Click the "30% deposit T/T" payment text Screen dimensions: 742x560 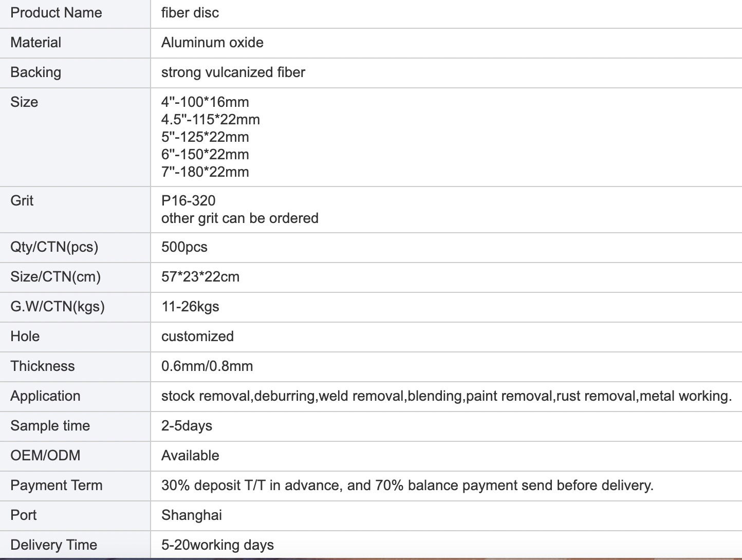(x=407, y=486)
